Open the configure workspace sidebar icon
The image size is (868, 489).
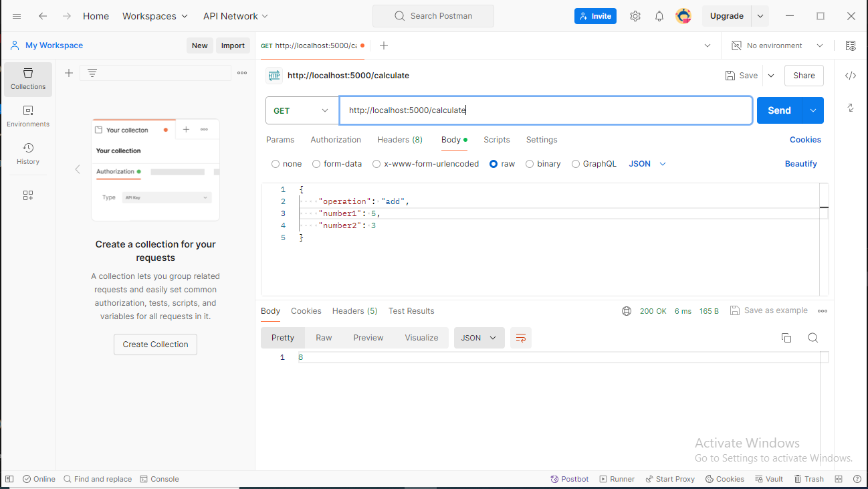tap(28, 195)
